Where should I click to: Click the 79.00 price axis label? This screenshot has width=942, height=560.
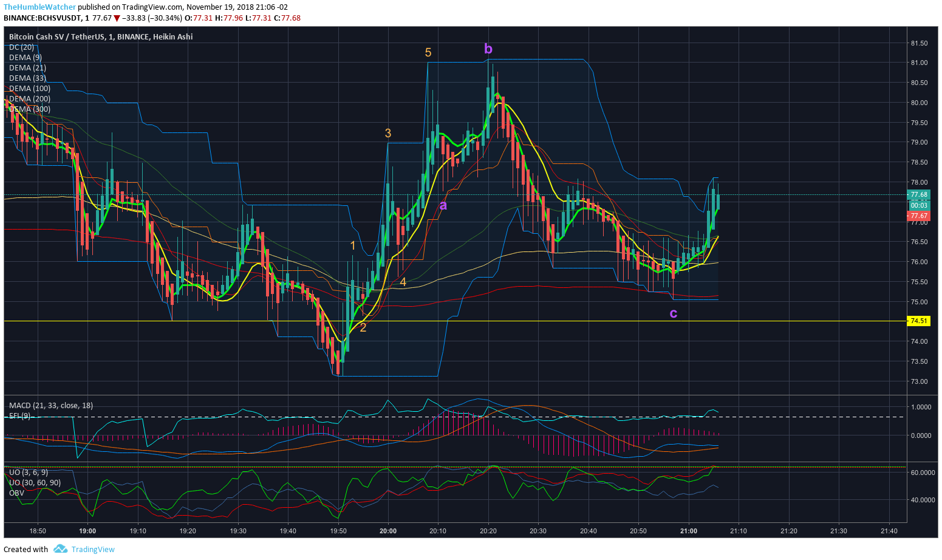coord(919,142)
